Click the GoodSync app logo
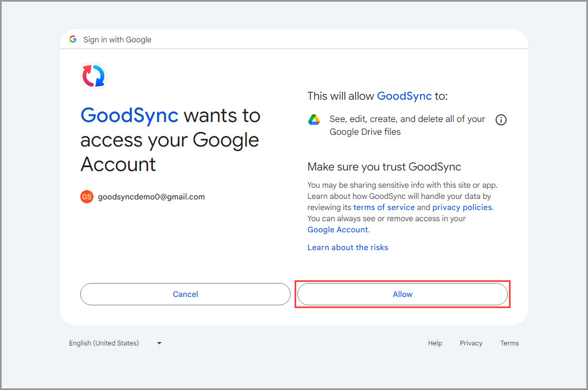This screenshot has width=588, height=390. click(x=93, y=76)
